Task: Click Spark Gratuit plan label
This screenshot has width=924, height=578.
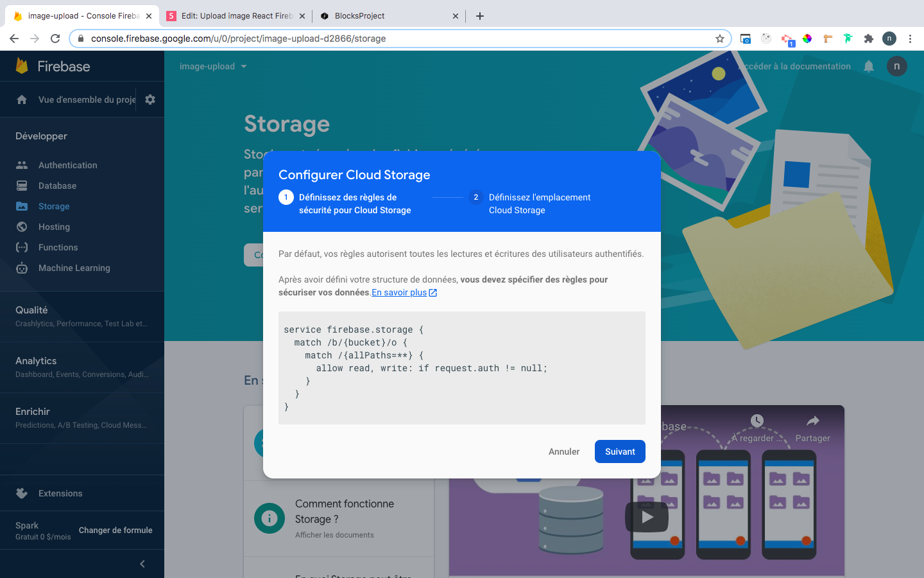Action: (x=43, y=530)
